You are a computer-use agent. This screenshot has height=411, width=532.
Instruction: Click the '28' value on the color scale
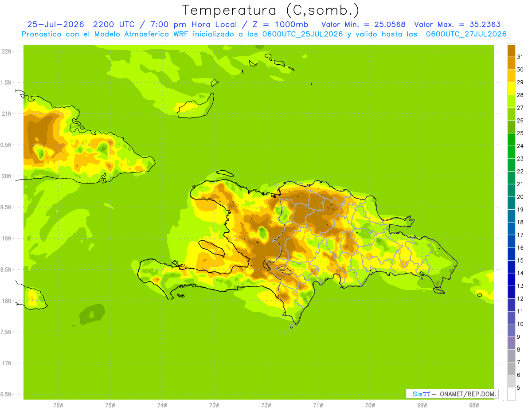[520, 95]
